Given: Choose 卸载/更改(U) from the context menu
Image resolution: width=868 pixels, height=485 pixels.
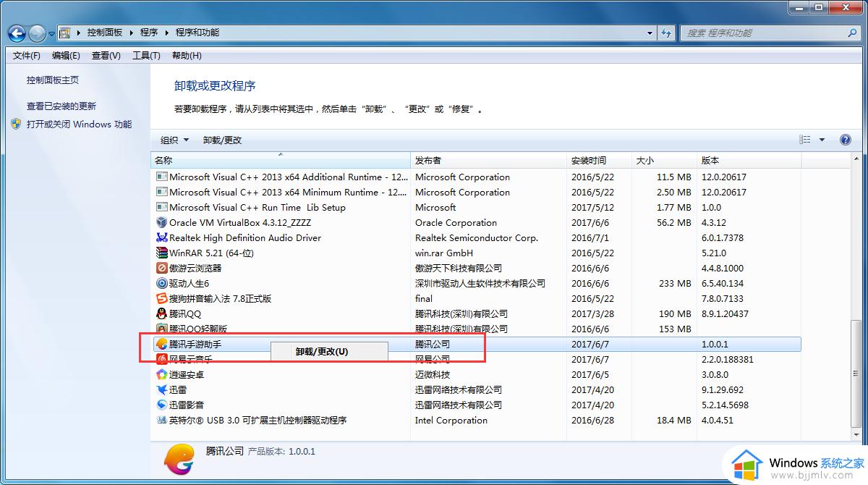Looking at the screenshot, I should point(329,352).
